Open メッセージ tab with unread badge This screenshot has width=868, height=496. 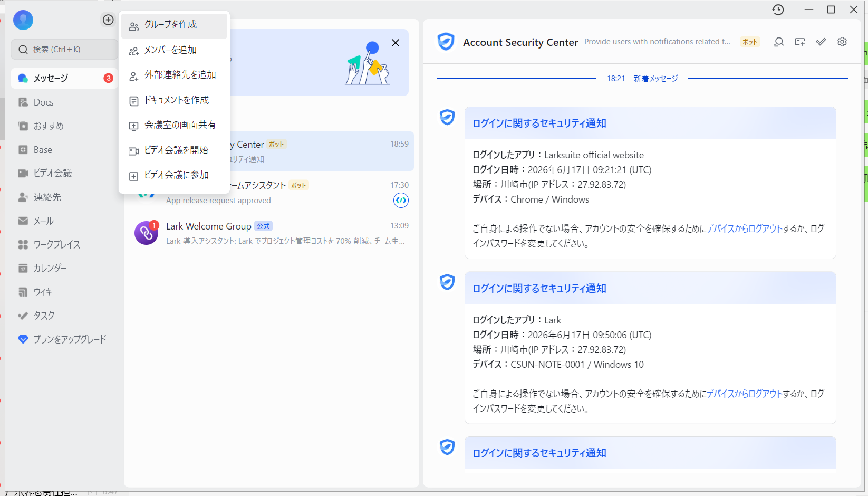click(64, 78)
